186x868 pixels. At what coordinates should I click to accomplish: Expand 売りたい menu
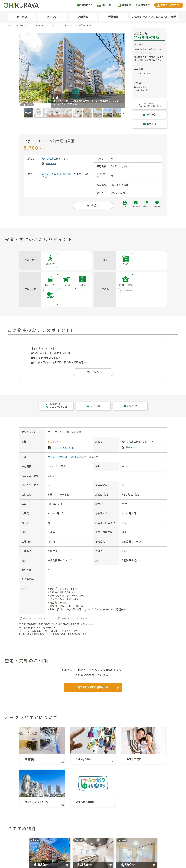[x=22, y=17]
